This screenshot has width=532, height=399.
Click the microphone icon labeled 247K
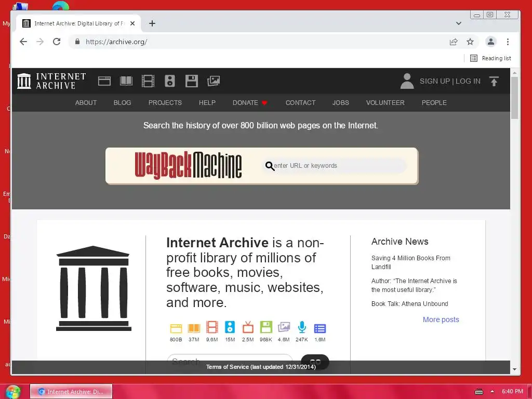tap(302, 327)
